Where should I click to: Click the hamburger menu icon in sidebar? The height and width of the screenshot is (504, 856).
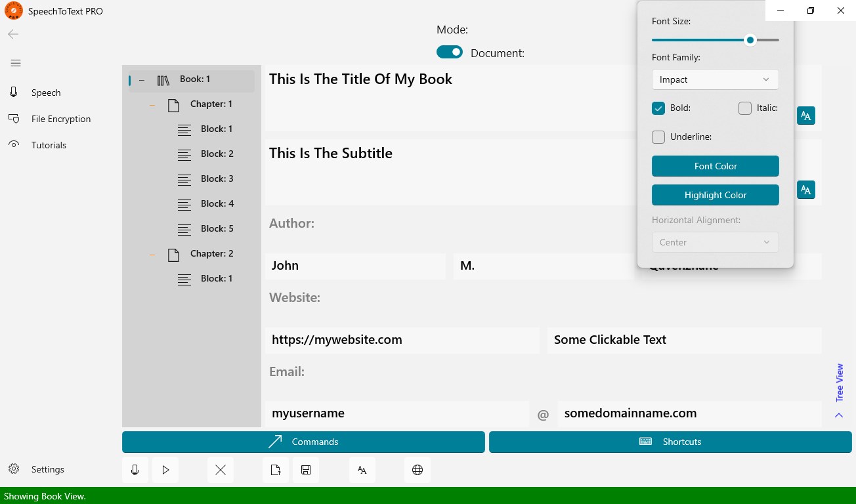pyautogui.click(x=16, y=63)
